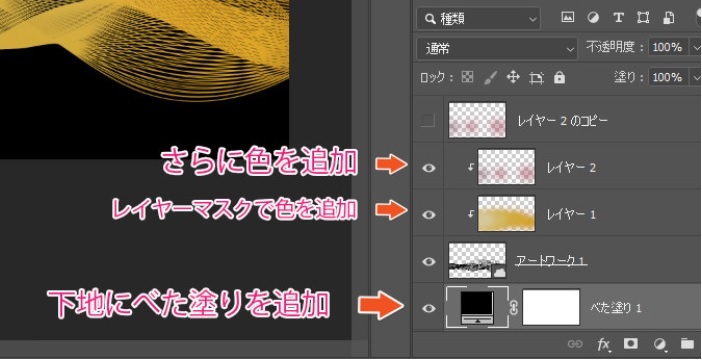This screenshot has width=702, height=360.
Task: Toggle visibility of べた塗り 1 layer
Action: click(429, 308)
